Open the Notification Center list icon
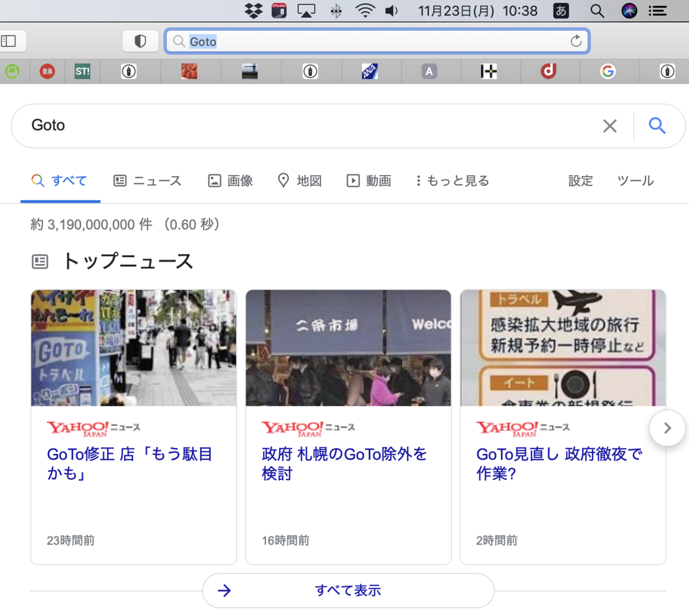The width and height of the screenshot is (689, 616). click(657, 10)
